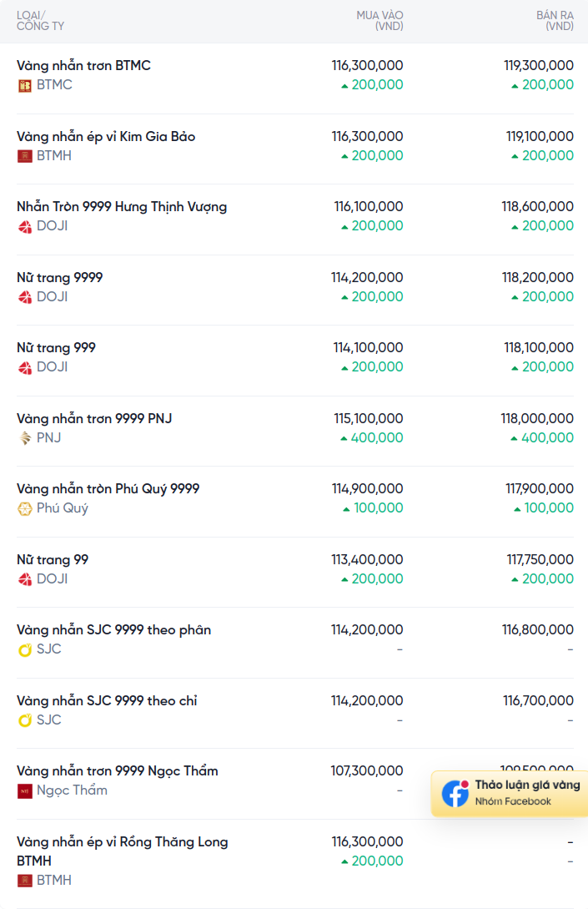Screen dimensions: 588x909
Task: Select Vàng nhẫn SJC 9999 theo chỉ
Action: pyautogui.click(x=107, y=701)
